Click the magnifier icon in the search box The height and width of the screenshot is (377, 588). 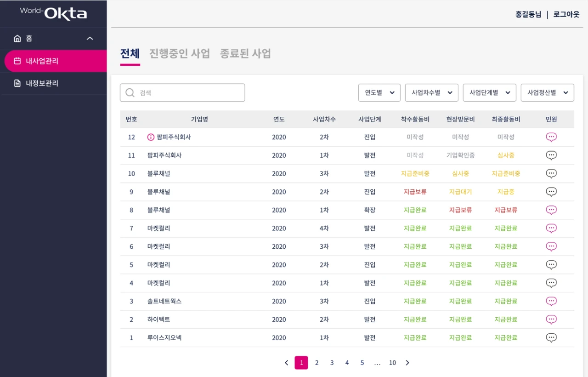click(x=130, y=93)
